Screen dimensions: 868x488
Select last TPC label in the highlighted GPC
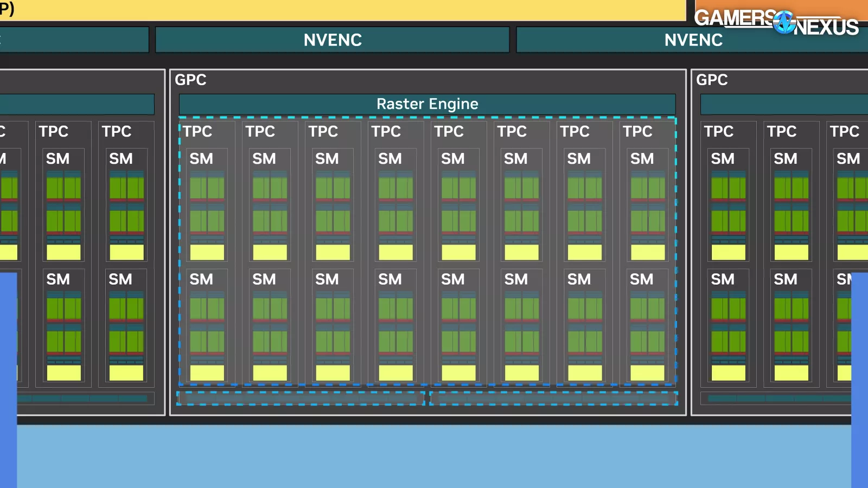tap(637, 131)
